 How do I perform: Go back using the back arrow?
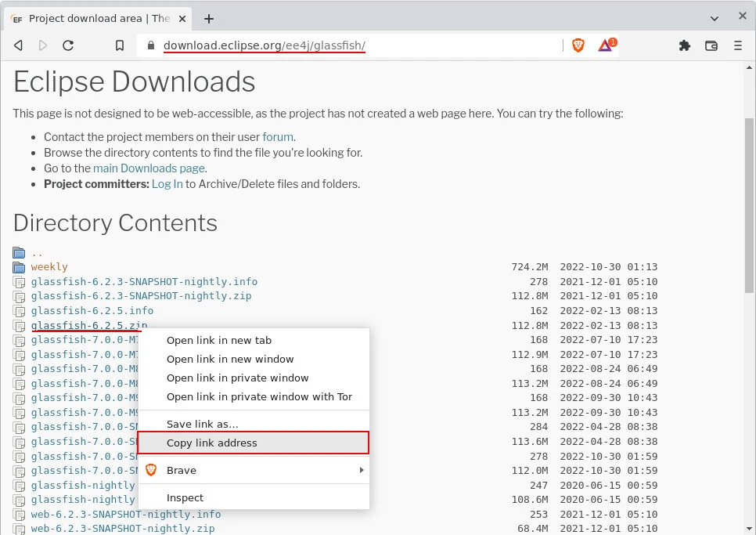pos(18,45)
